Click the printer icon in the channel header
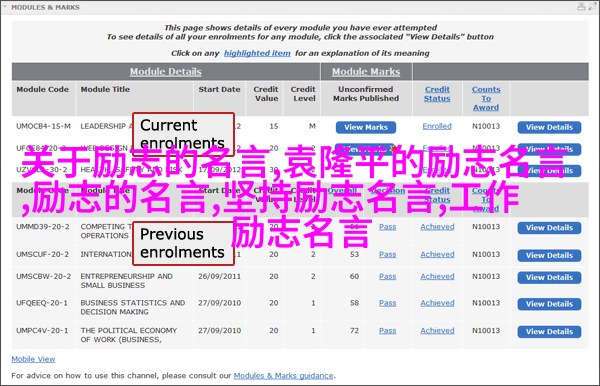The height and width of the screenshot is (386, 600). (581, 7)
